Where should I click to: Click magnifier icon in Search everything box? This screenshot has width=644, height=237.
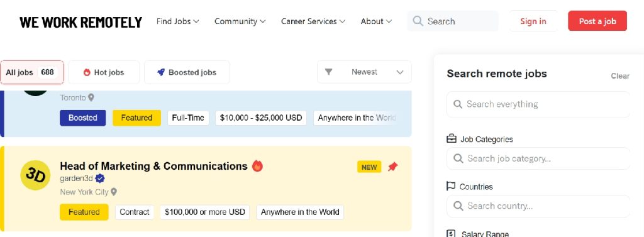458,104
